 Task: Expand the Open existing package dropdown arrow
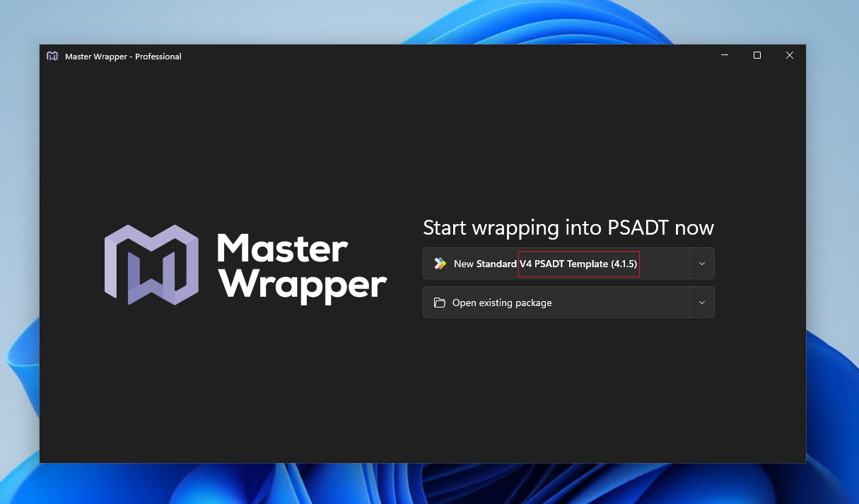pos(702,303)
